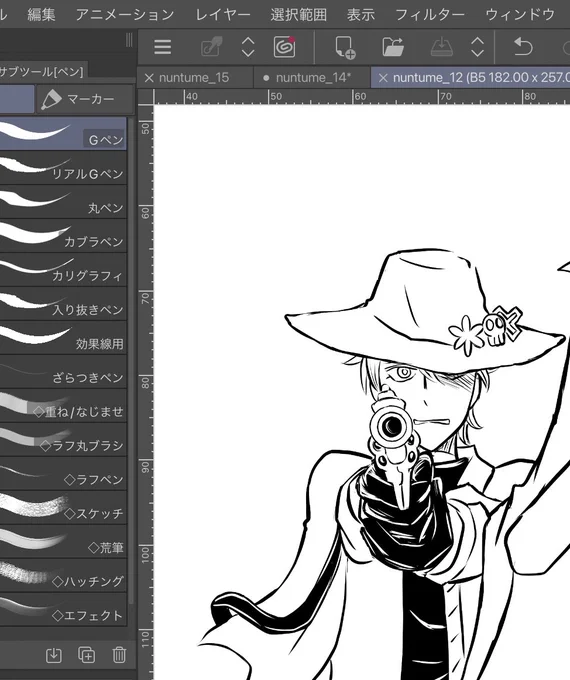
Task: Select the リアルGペン brush
Action: point(63,168)
